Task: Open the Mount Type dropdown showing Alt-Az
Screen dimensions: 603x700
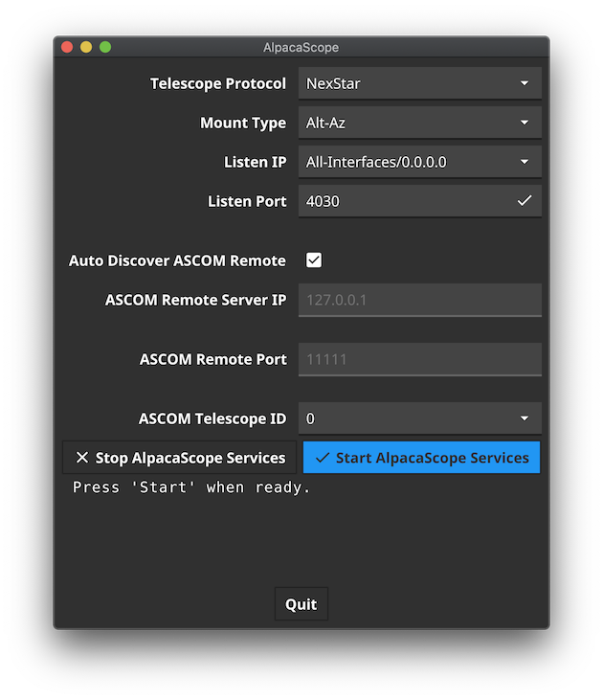Action: (x=419, y=123)
